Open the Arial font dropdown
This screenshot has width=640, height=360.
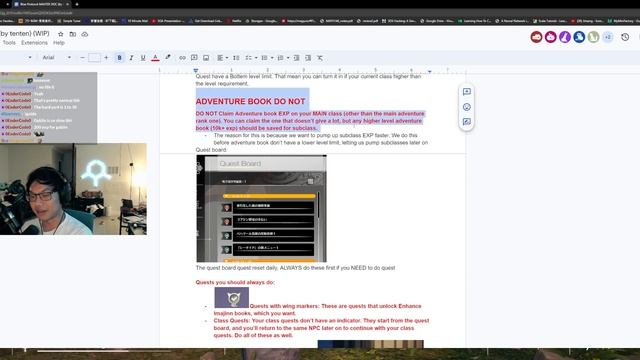click(x=57, y=58)
